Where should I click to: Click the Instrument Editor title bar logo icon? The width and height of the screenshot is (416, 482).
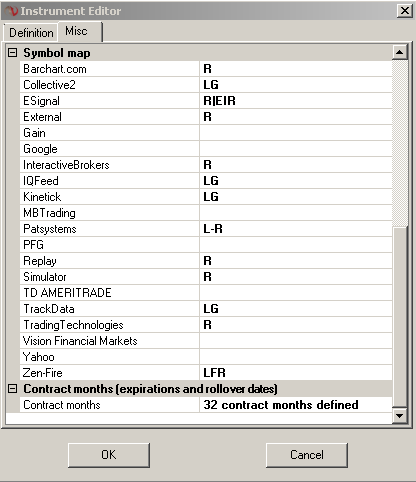click(x=12, y=11)
